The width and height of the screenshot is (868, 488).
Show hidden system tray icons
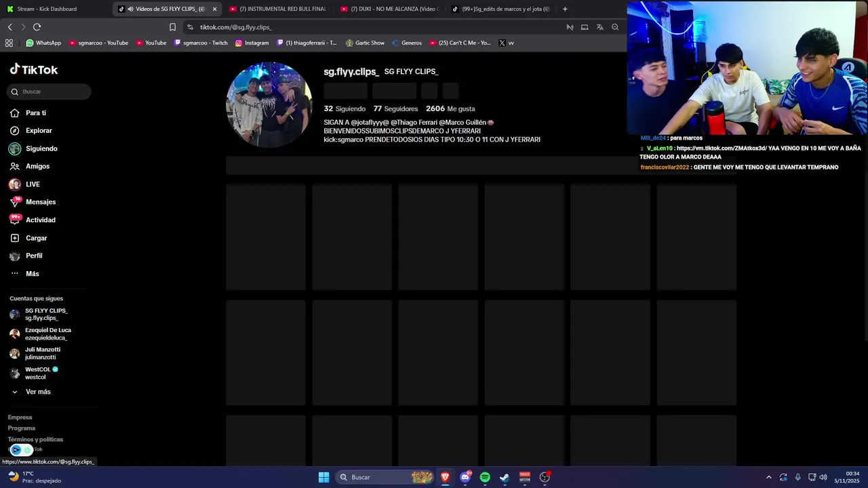(x=768, y=477)
